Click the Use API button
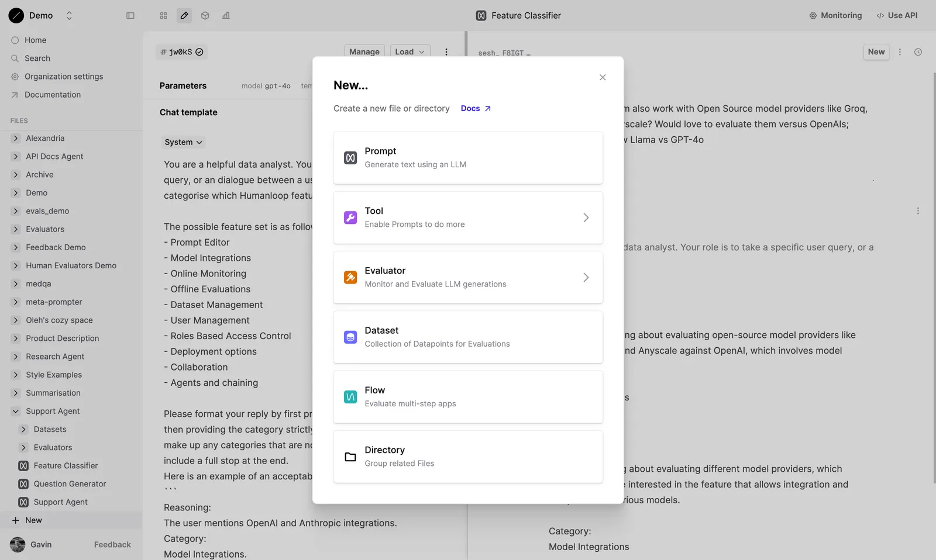 click(x=897, y=16)
